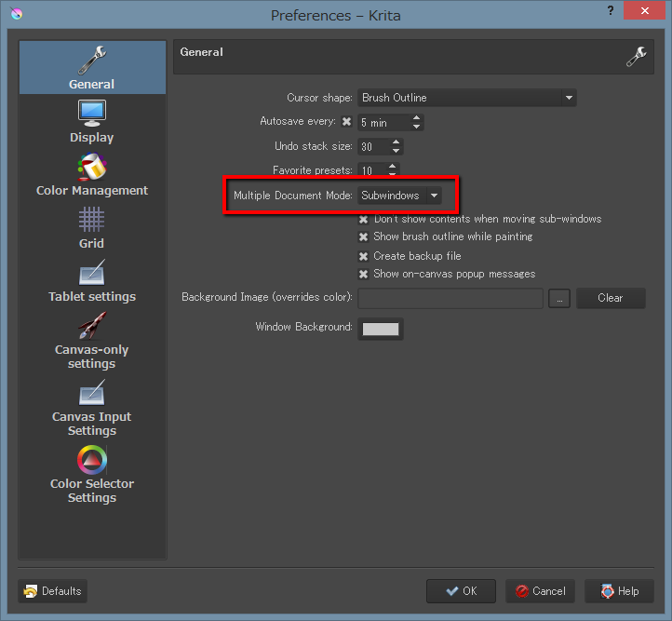Select the Display tab label

[x=92, y=138]
